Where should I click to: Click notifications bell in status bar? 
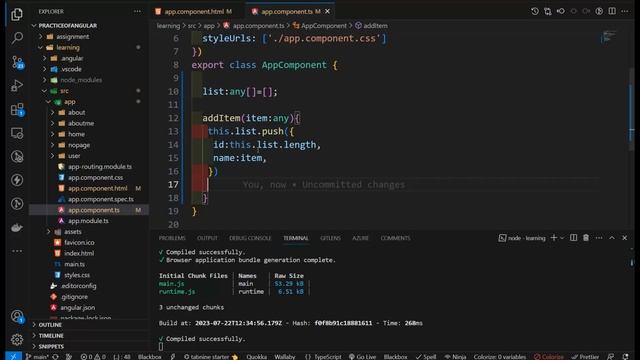pos(626,357)
